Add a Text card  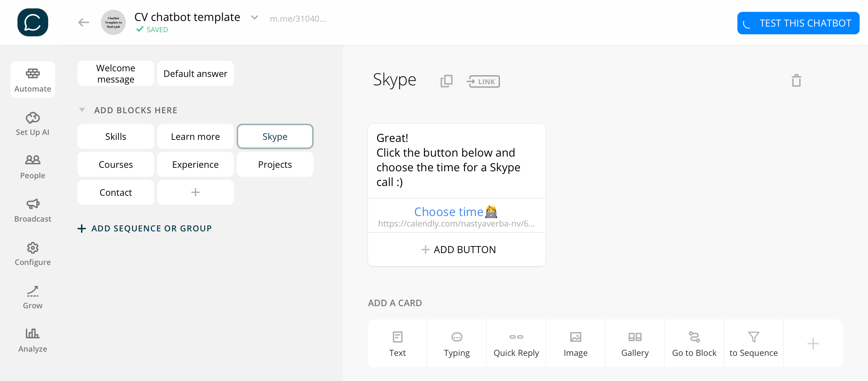click(x=397, y=343)
